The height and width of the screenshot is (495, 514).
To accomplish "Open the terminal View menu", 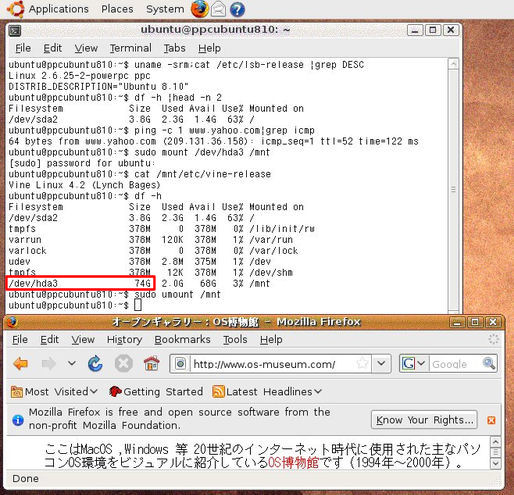I will 86,48.
